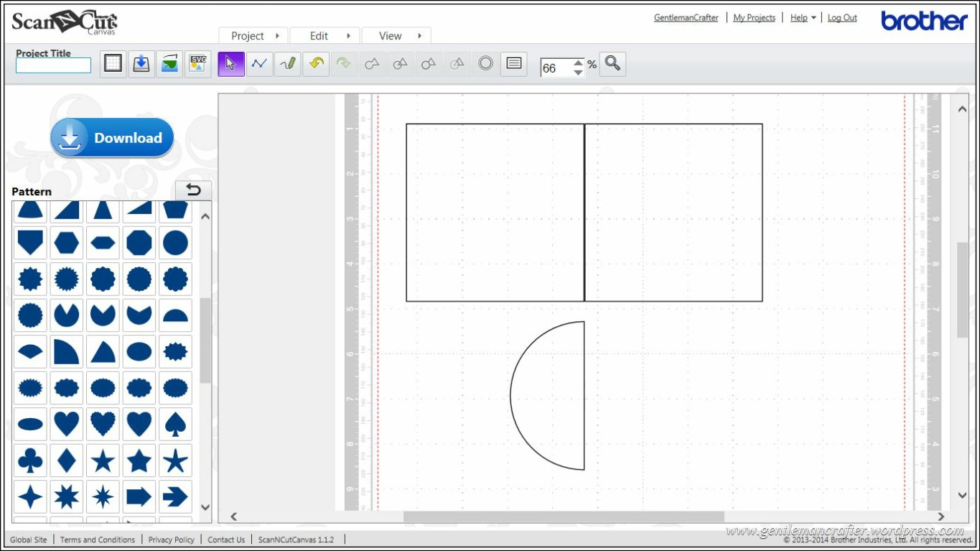
Task: Open the Project menu
Action: click(x=254, y=36)
